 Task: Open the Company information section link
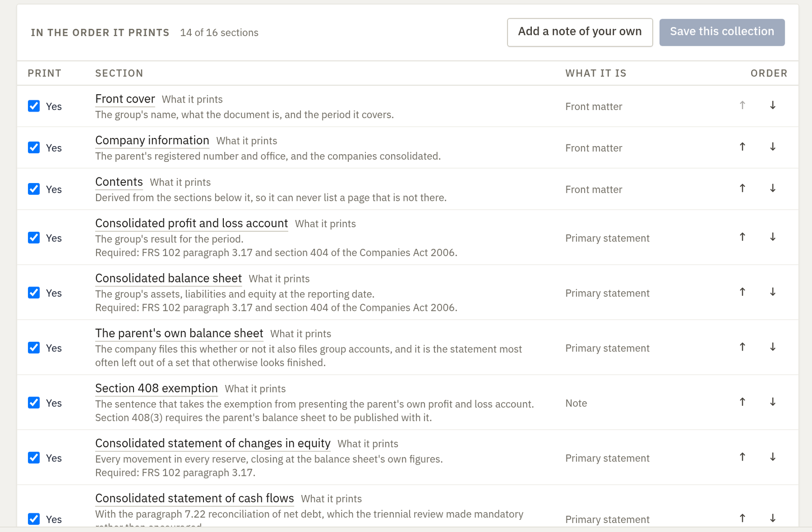(152, 140)
